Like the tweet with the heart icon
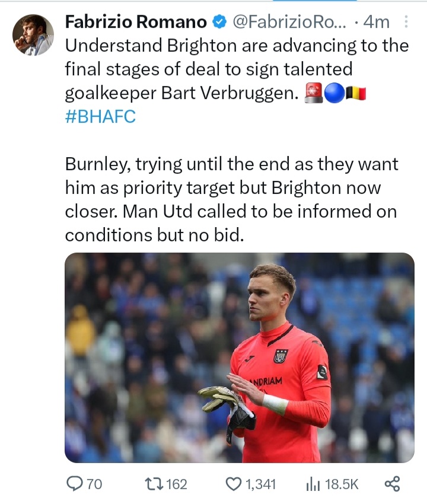Screen dimensions: 427x504 234,484
